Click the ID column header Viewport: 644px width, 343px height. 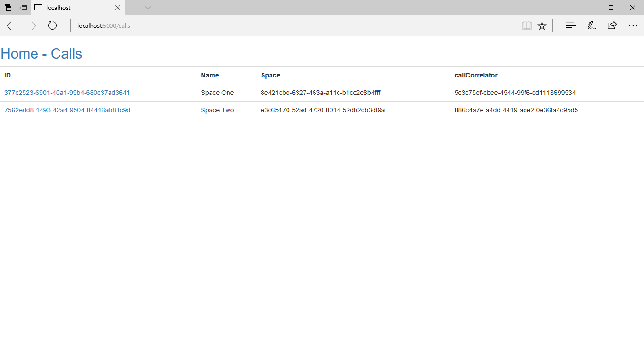point(8,75)
